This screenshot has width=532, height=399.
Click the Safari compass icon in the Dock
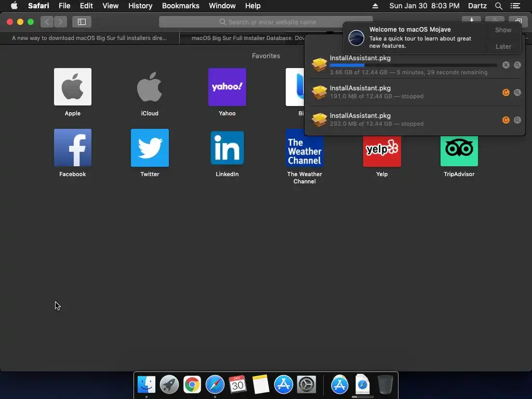tap(215, 384)
